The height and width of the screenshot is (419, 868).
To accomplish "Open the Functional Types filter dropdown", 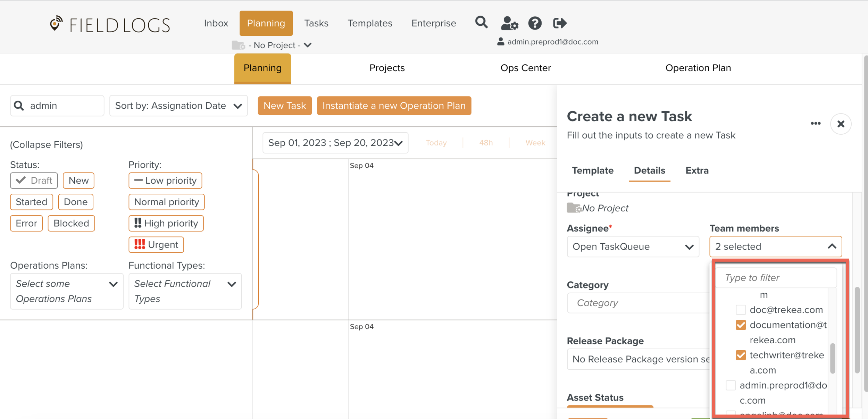I will tap(185, 291).
